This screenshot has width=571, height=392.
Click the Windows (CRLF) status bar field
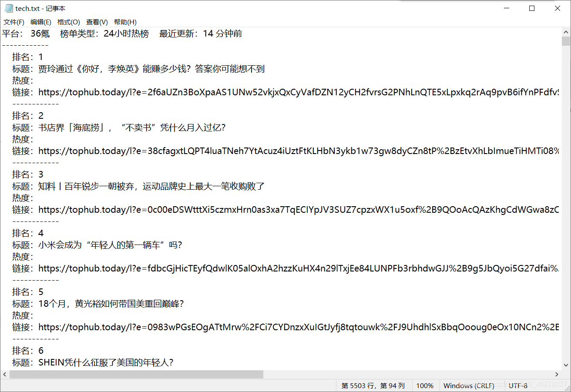pos(469,385)
